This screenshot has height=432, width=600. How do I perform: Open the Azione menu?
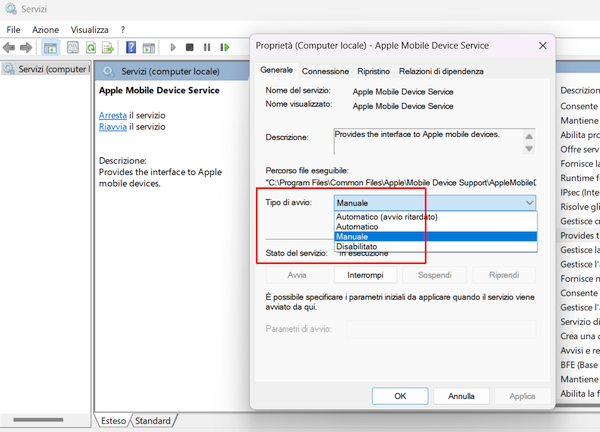pyautogui.click(x=46, y=30)
